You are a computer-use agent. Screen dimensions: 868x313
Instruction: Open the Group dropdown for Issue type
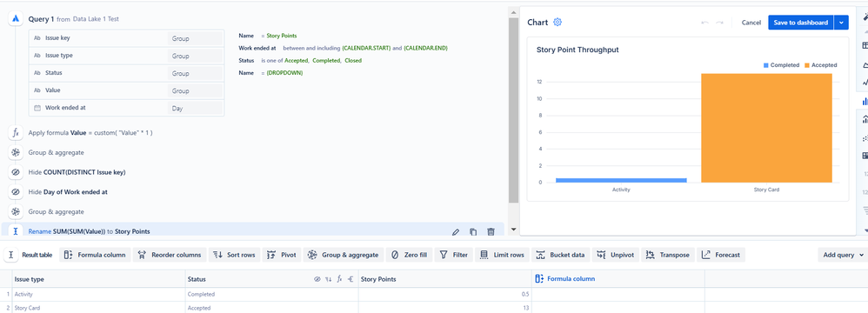tap(195, 56)
